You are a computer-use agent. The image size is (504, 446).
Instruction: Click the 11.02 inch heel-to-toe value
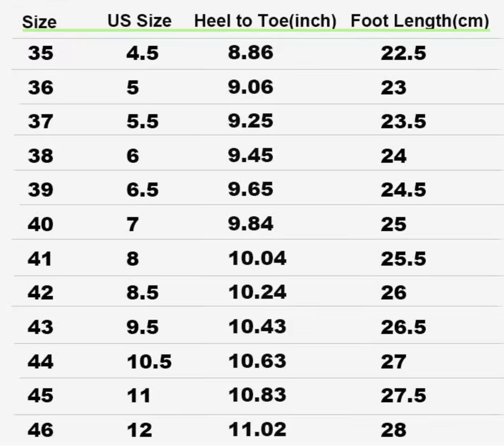click(x=257, y=429)
